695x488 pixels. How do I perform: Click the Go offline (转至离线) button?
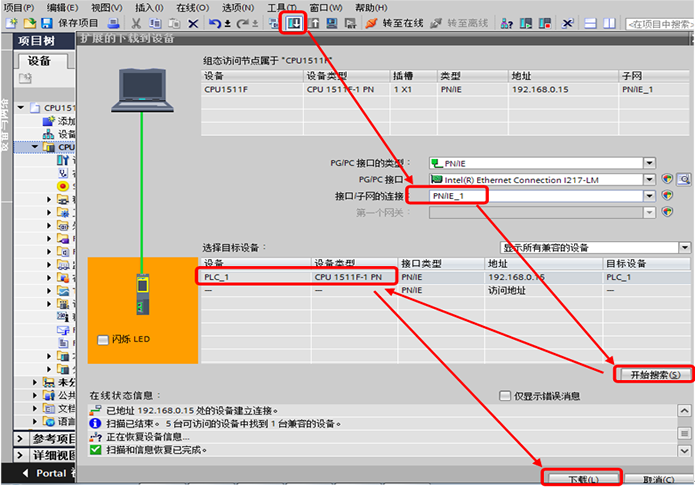459,23
